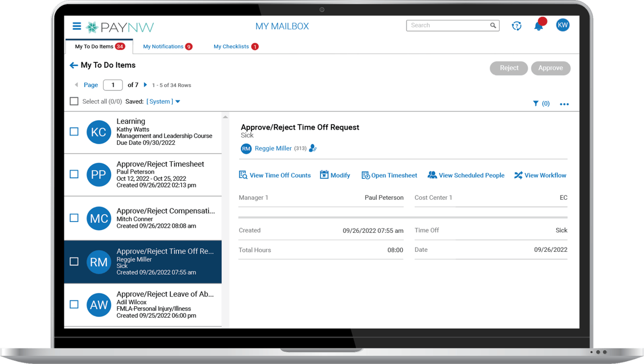Approve the selected time off request
Viewport: 644px width, 364px height.
coord(550,68)
